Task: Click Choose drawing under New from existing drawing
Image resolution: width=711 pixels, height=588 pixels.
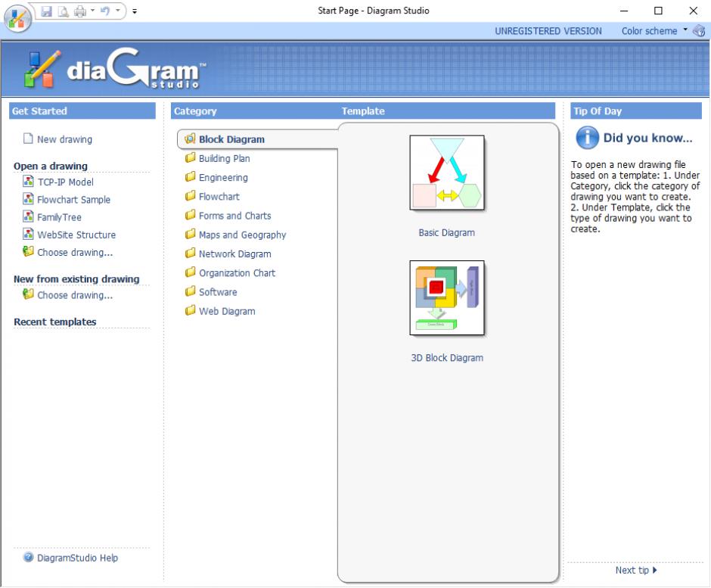Action: pyautogui.click(x=74, y=296)
